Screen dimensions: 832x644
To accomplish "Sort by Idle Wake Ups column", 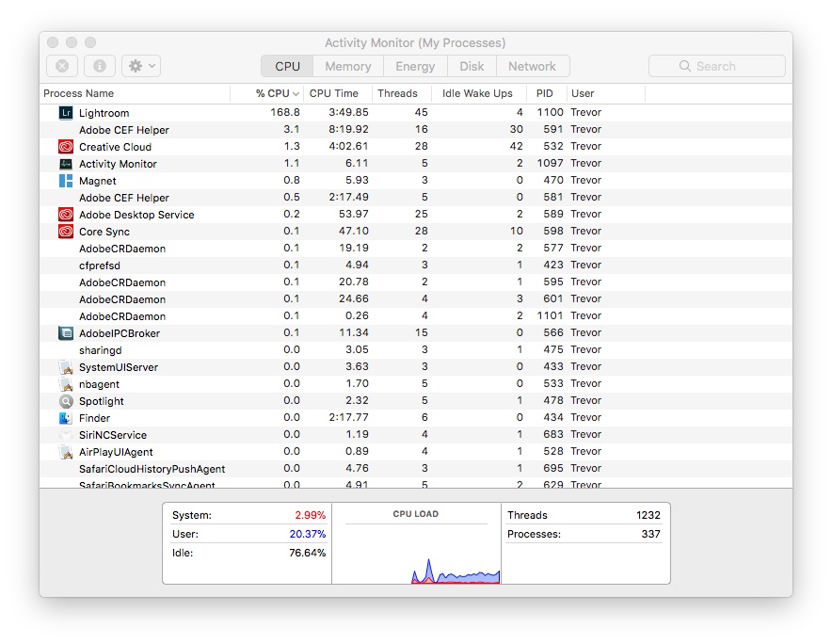I will [479, 93].
